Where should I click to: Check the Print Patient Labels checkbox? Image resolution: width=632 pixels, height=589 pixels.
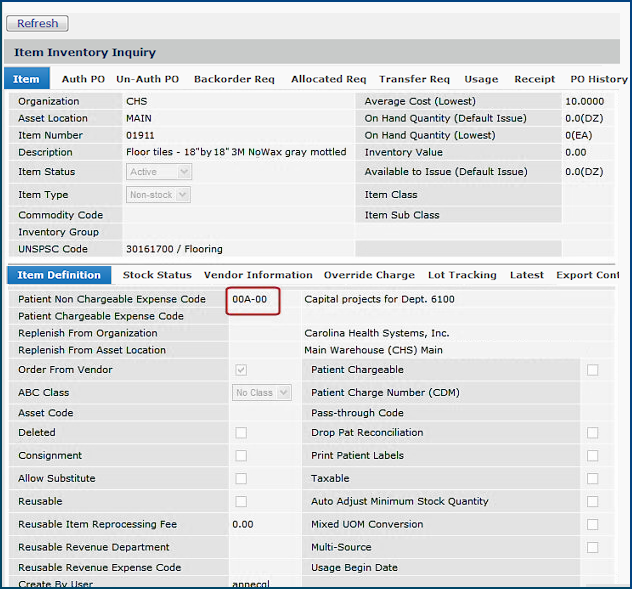coord(593,455)
